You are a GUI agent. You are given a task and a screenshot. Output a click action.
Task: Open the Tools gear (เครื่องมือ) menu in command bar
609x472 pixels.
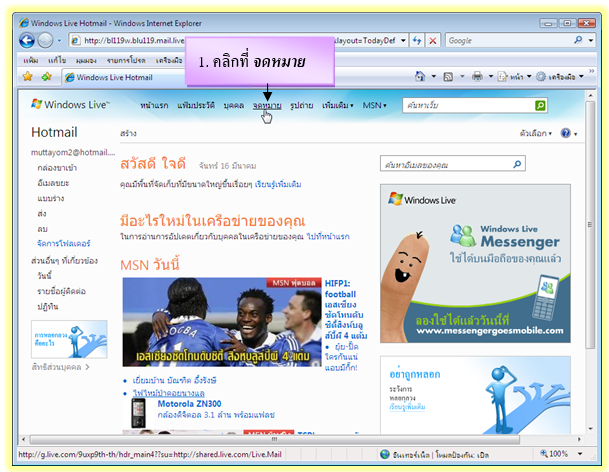[x=559, y=77]
